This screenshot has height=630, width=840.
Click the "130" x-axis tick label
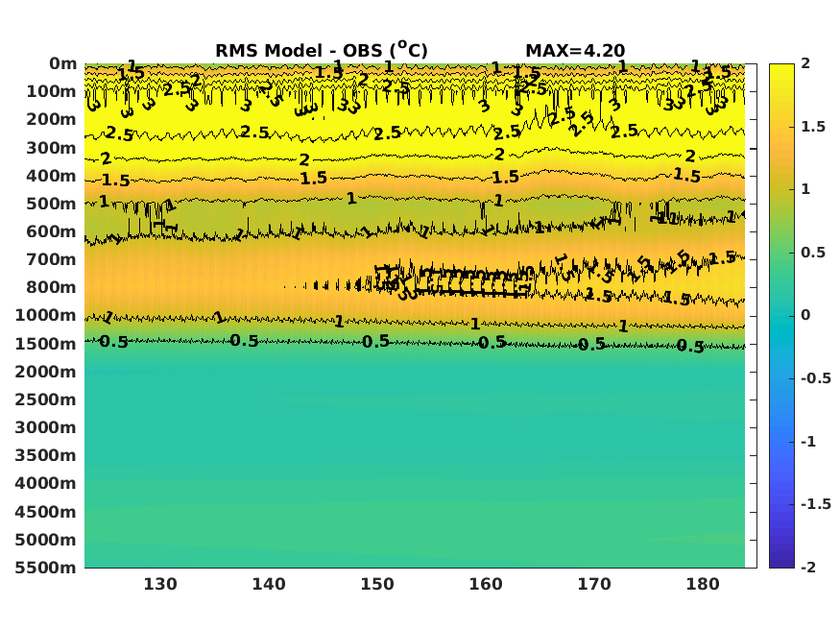click(160, 584)
